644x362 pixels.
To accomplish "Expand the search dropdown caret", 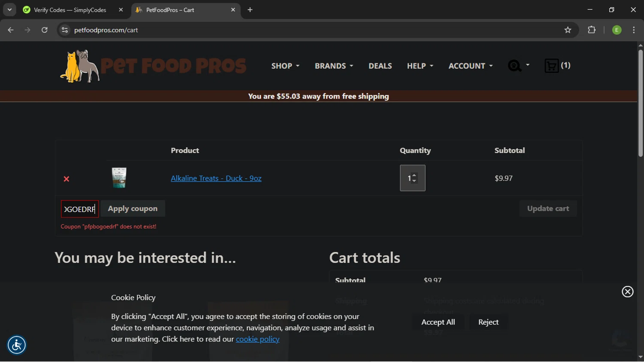I will [x=528, y=65].
